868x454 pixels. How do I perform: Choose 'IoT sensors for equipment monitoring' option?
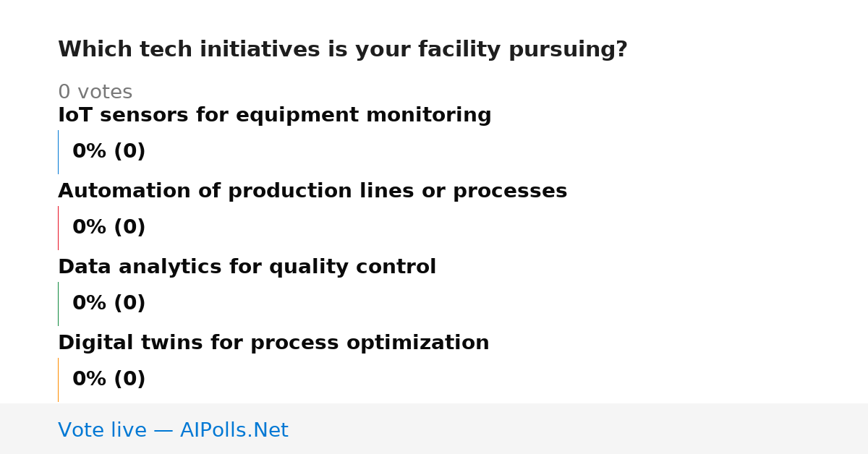click(274, 116)
